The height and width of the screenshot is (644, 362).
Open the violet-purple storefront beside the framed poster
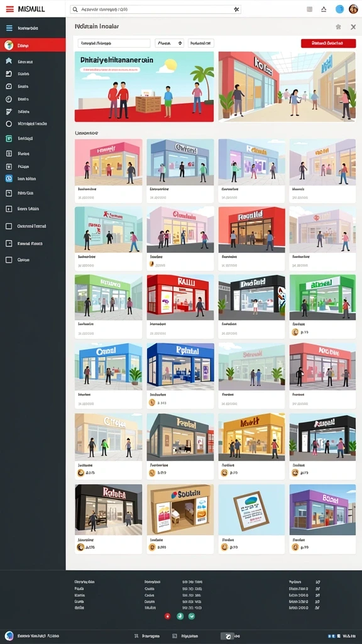click(x=322, y=509)
